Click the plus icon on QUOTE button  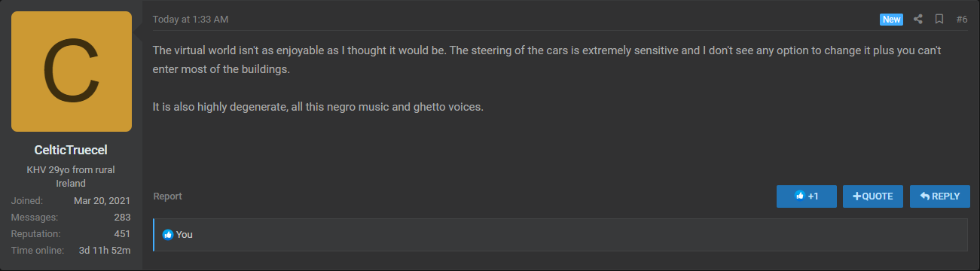pyautogui.click(x=856, y=196)
